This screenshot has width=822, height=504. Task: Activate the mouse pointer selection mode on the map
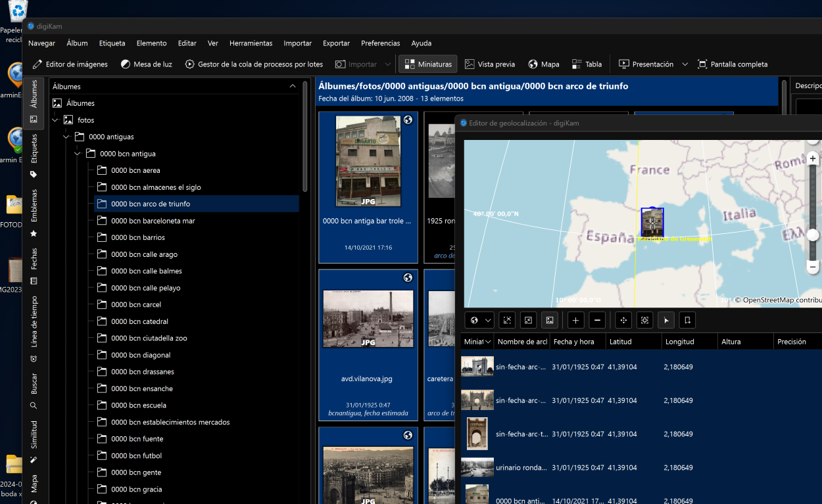coord(665,320)
